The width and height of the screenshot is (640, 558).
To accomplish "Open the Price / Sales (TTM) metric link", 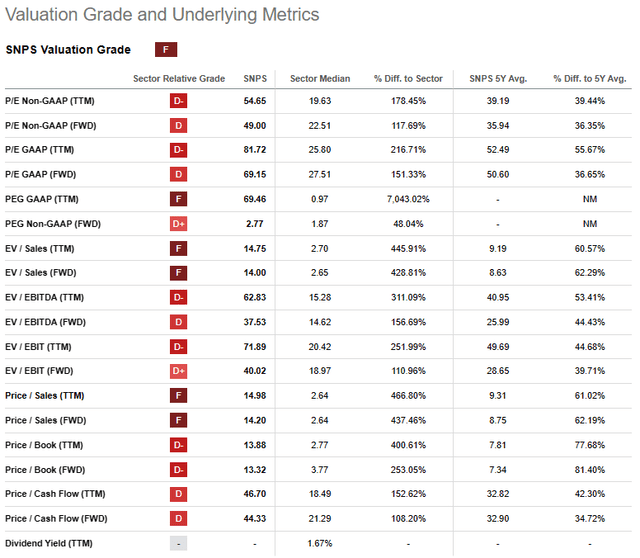I will coord(44,396).
